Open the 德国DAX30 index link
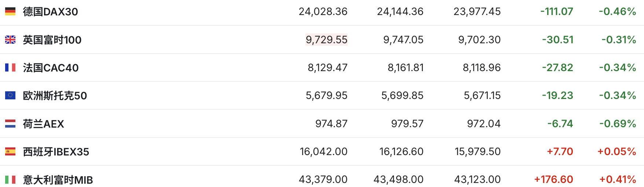 coord(50,12)
